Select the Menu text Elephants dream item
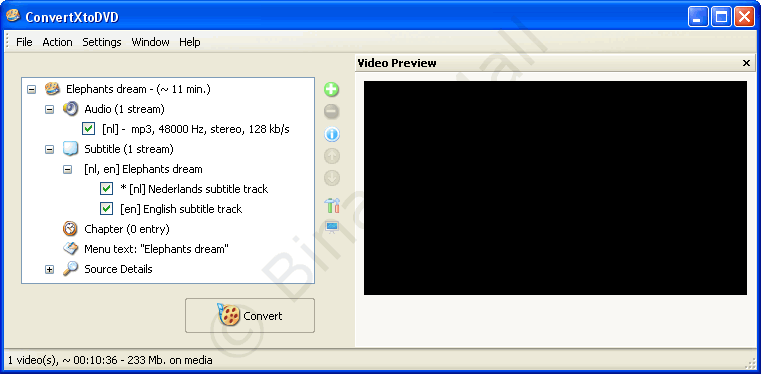The image size is (761, 374). click(x=156, y=249)
